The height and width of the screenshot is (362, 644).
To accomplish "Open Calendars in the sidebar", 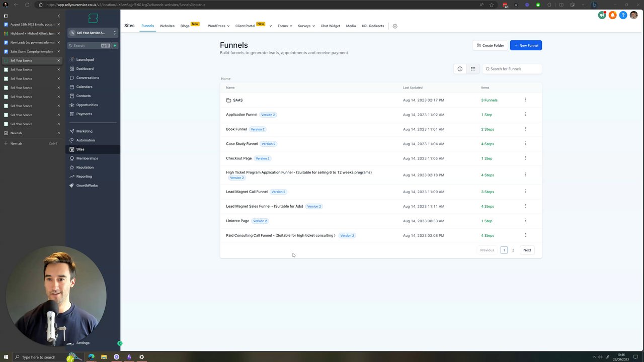I will 84,86.
